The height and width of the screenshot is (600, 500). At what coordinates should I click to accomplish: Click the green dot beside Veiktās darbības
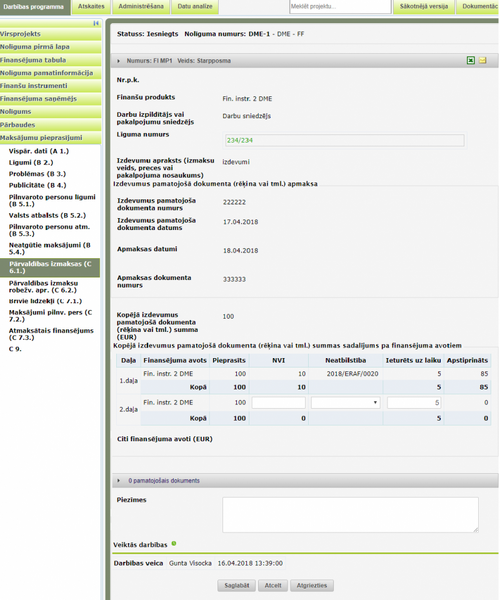[174, 543]
